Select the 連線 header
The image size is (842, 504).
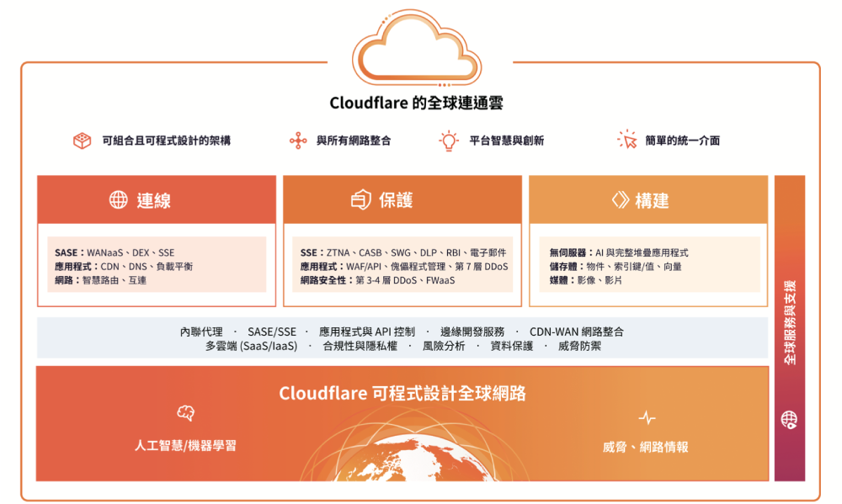(x=157, y=199)
